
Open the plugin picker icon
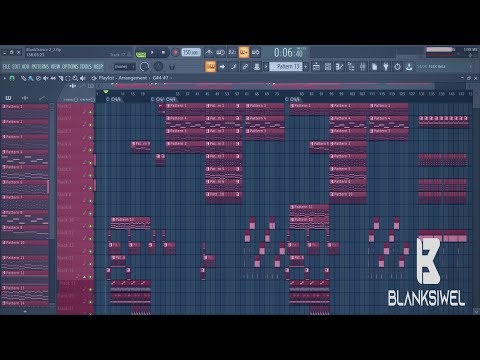[386, 67]
